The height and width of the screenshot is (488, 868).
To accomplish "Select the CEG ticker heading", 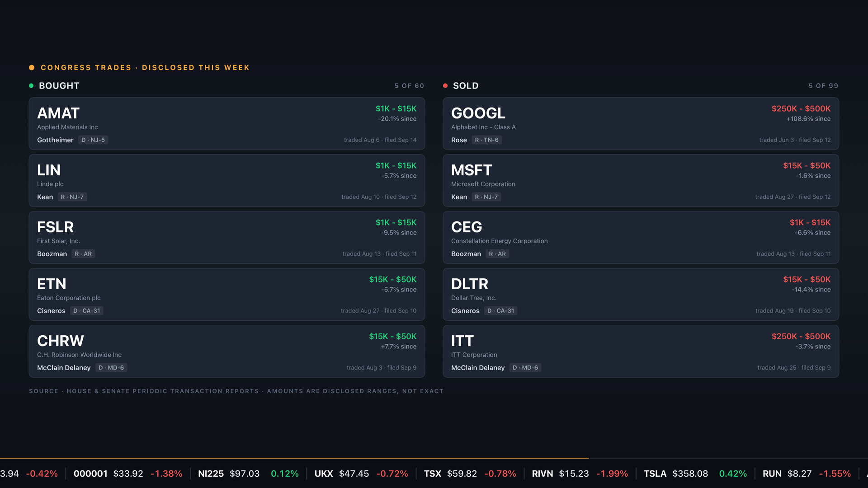I will [467, 226].
